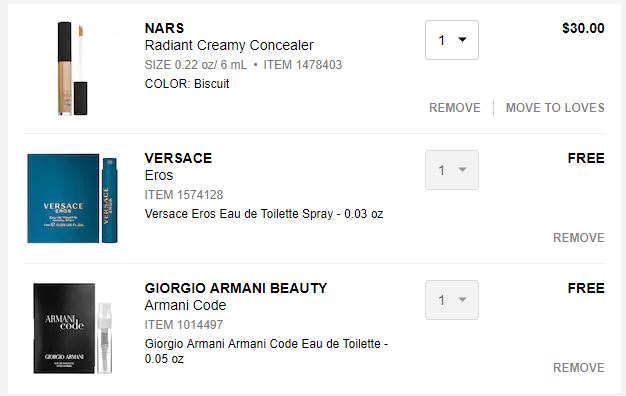626x396 pixels.
Task: Click the GIORGIO ARMANI BEAUTY brand link
Action: [x=236, y=288]
